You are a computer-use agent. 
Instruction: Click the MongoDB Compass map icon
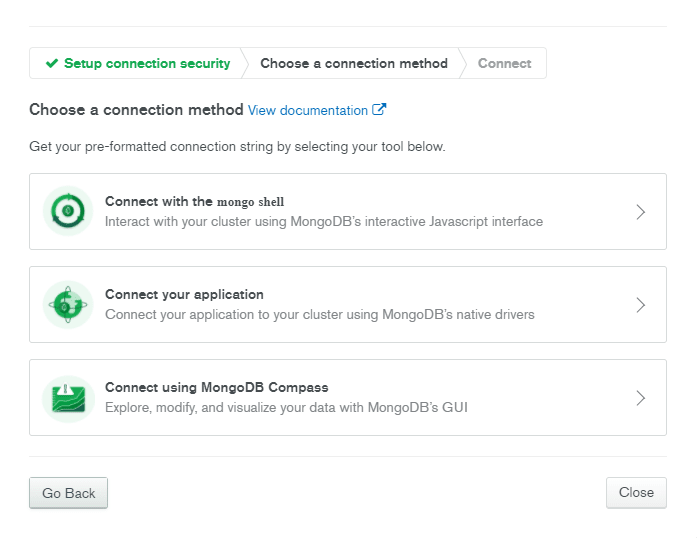click(68, 398)
